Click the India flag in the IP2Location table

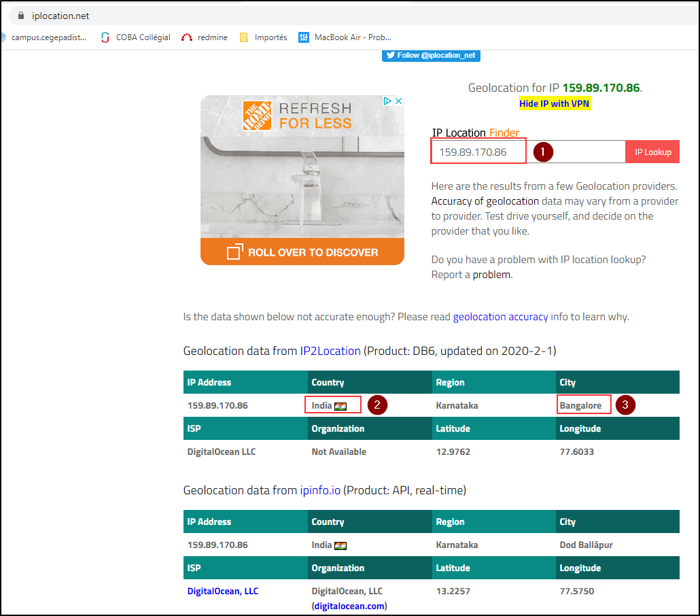click(x=340, y=406)
